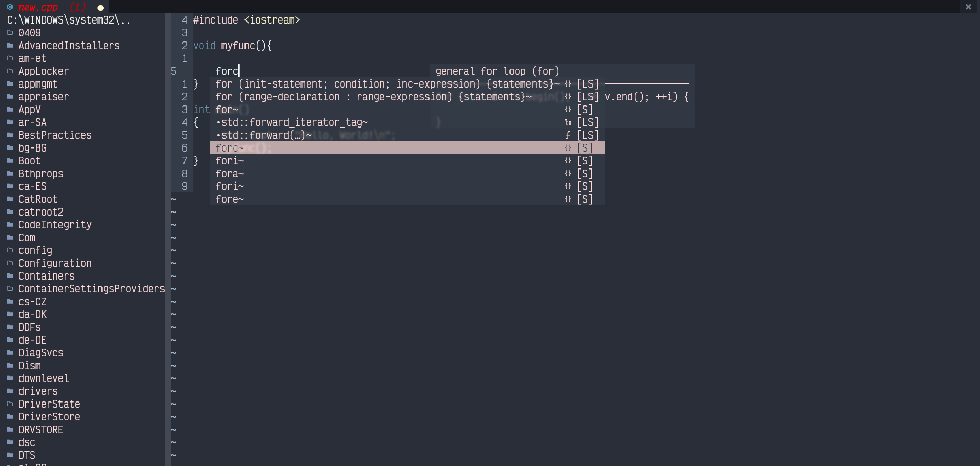The height and width of the screenshot is (466, 980).
Task: Click the yellow modified-file dot on the tab
Action: pos(100,8)
